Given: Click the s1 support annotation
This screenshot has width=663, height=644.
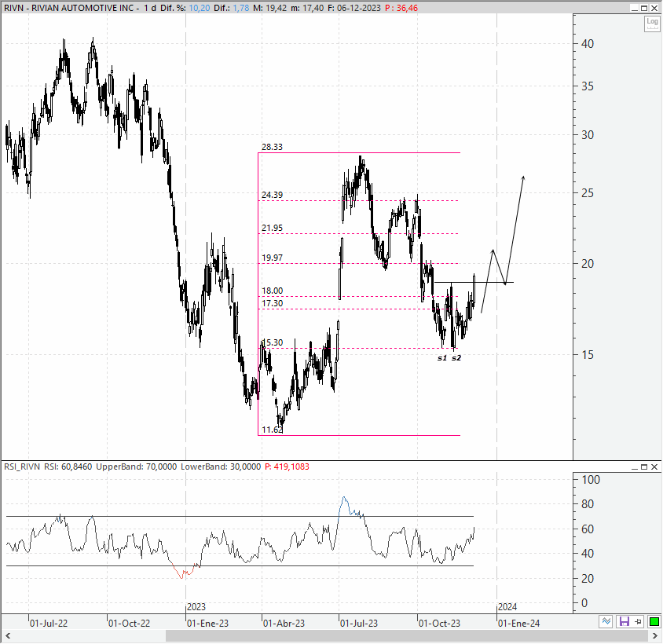Looking at the screenshot, I should 441,357.
